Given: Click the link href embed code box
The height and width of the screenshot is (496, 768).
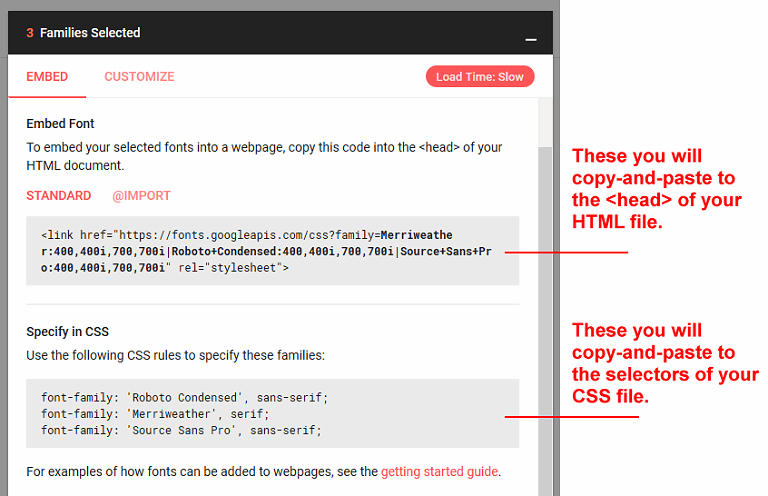Looking at the screenshot, I should (272, 251).
